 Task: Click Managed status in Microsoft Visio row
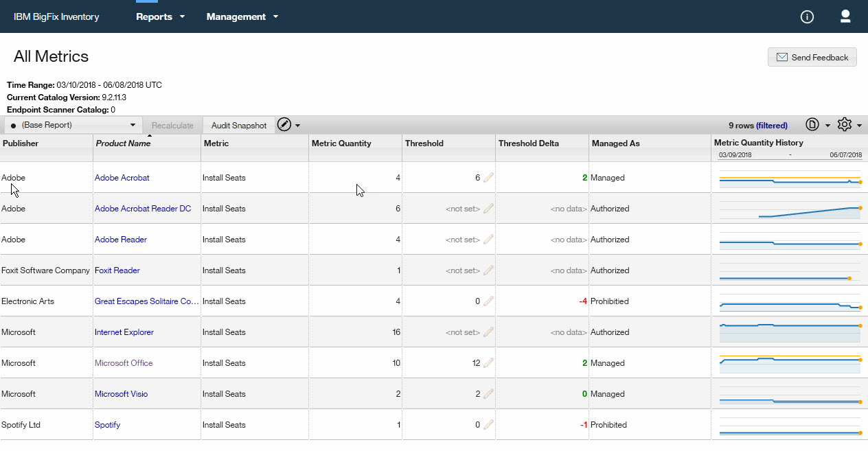click(608, 394)
